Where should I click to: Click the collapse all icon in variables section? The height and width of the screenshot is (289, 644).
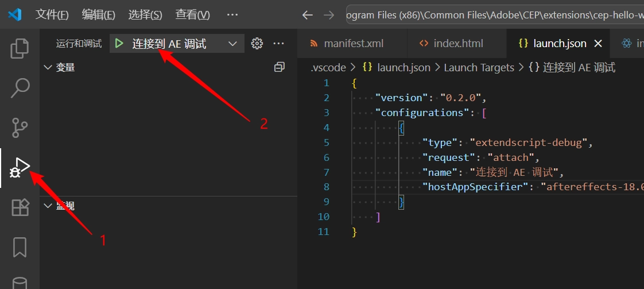point(280,67)
